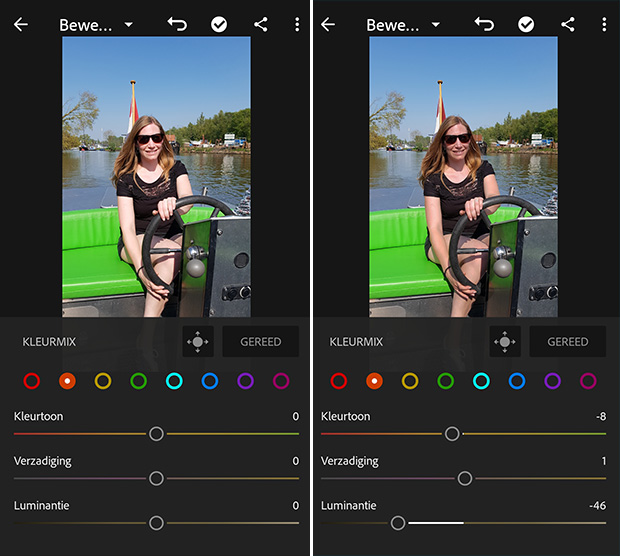Viewport: 620px width, 556px height.
Task: Click Luminantie slider handle in left screen
Action: 156,523
